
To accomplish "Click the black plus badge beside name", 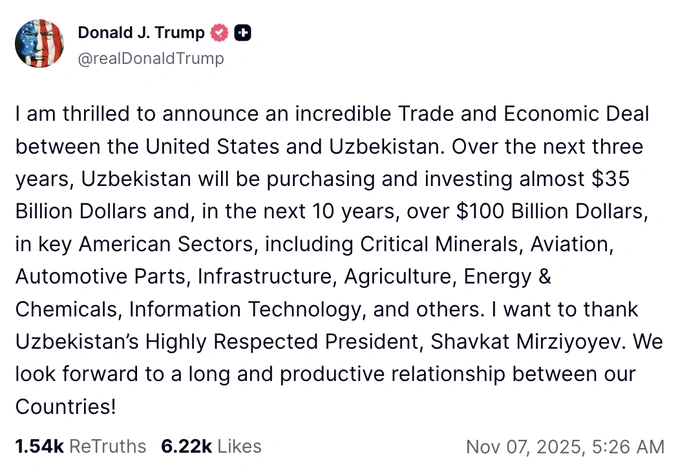I will (x=242, y=33).
